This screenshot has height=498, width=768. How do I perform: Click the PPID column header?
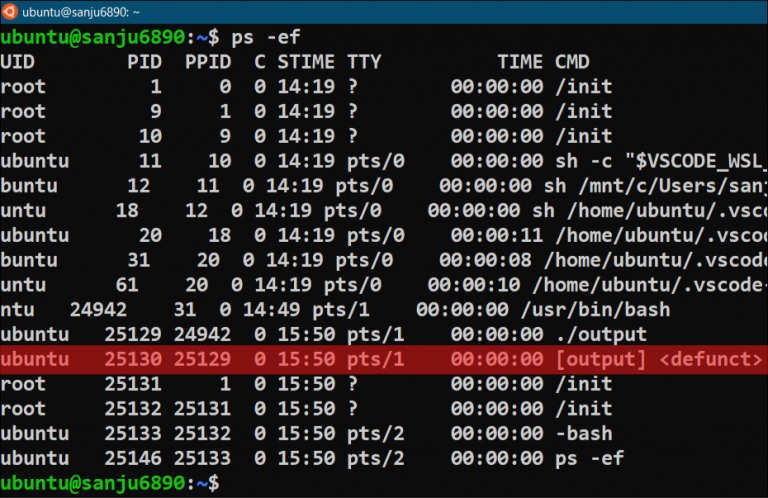208,62
